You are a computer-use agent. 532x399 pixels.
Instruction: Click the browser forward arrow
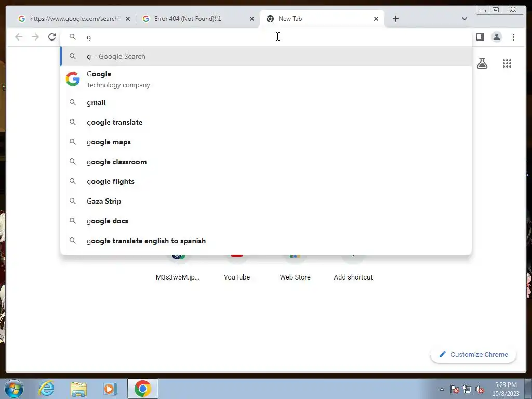point(35,37)
